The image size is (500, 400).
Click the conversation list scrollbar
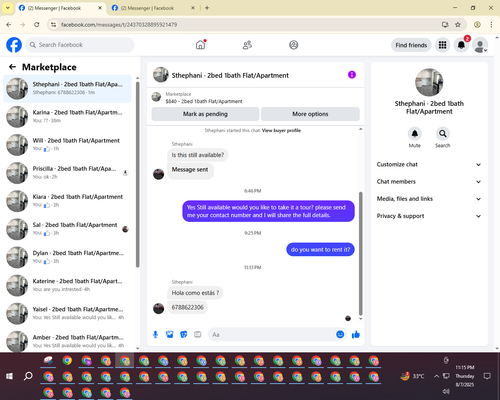pos(138,176)
